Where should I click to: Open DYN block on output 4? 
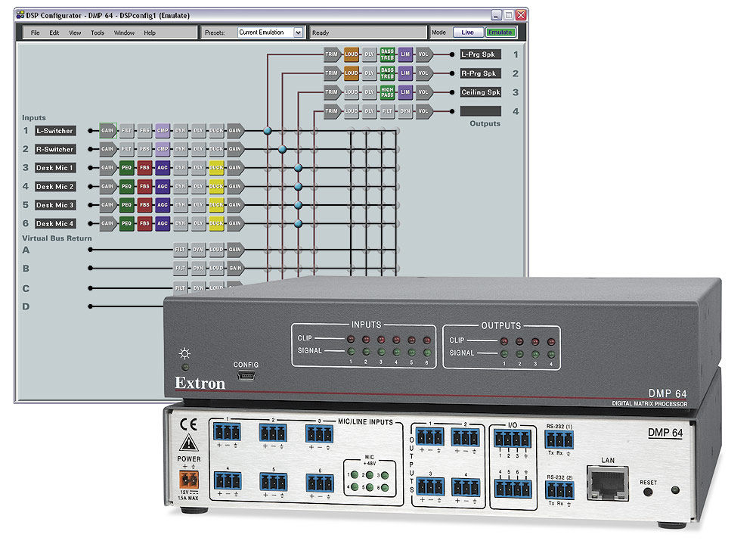click(405, 111)
